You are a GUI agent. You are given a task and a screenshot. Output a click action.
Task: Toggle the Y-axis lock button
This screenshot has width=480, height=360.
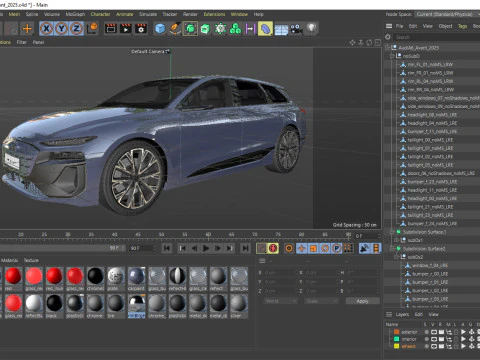pyautogui.click(x=61, y=29)
